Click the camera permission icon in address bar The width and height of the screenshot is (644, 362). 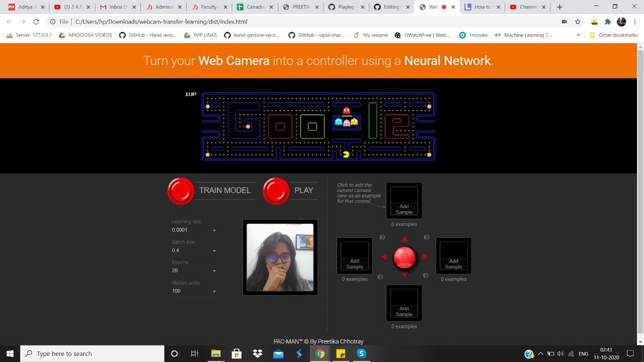click(564, 22)
